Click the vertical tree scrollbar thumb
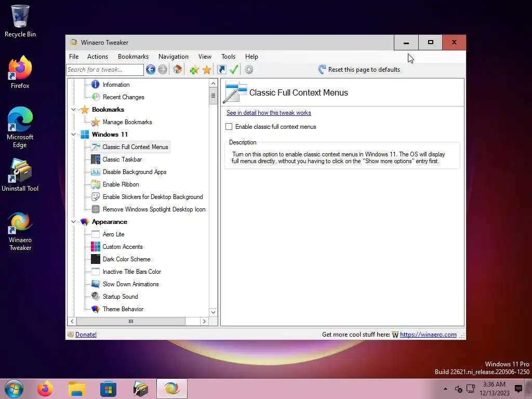Screen dimensions: 532x399 213,96
